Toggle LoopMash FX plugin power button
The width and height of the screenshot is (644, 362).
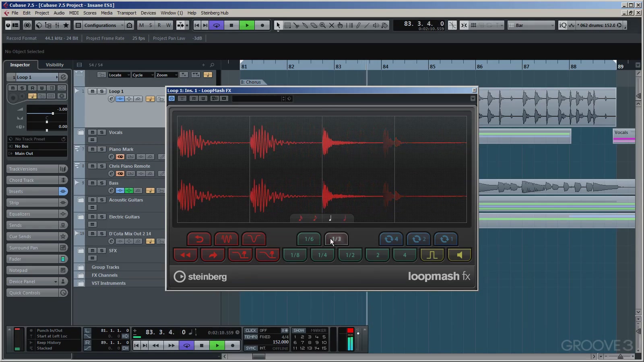click(171, 99)
